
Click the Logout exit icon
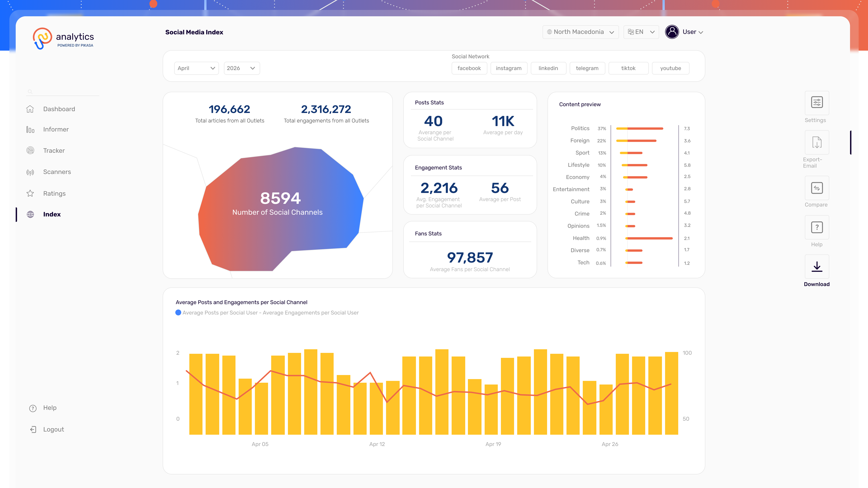point(33,429)
